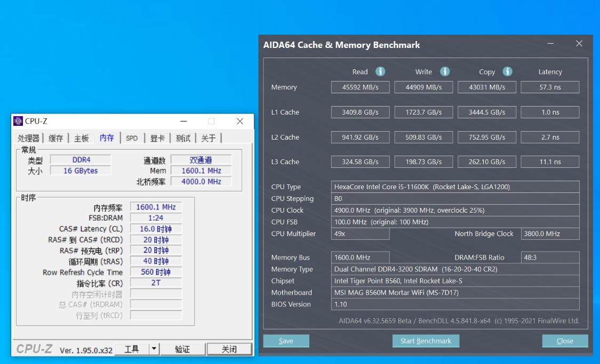Viewport: 600px width, 364px height.
Task: Click the Read info icon in AIDA64
Action: pyautogui.click(x=381, y=71)
